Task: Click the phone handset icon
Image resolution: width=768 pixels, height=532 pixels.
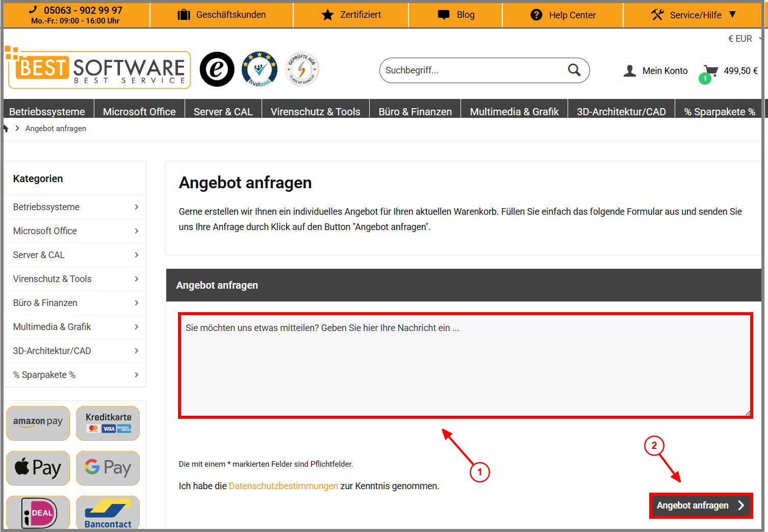Action: (33, 9)
